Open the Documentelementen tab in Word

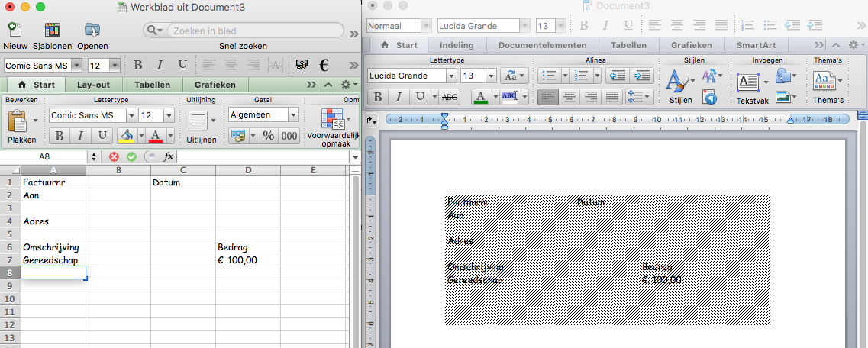(542, 45)
